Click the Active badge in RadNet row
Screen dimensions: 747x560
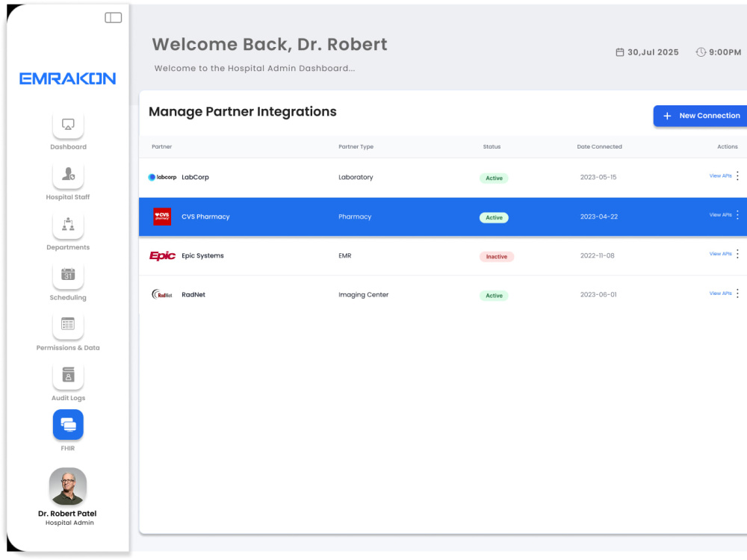pyautogui.click(x=494, y=296)
